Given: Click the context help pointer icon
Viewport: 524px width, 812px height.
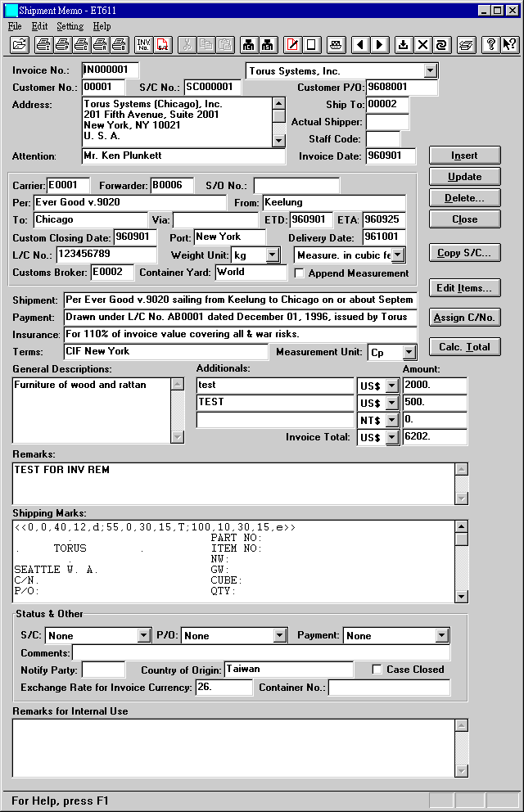Looking at the screenshot, I should point(509,44).
